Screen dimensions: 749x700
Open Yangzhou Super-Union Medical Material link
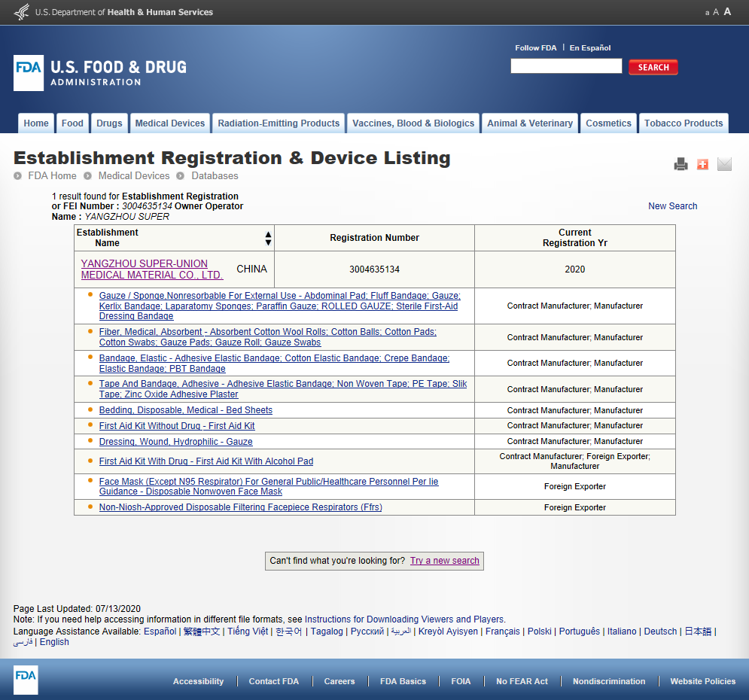tap(151, 269)
